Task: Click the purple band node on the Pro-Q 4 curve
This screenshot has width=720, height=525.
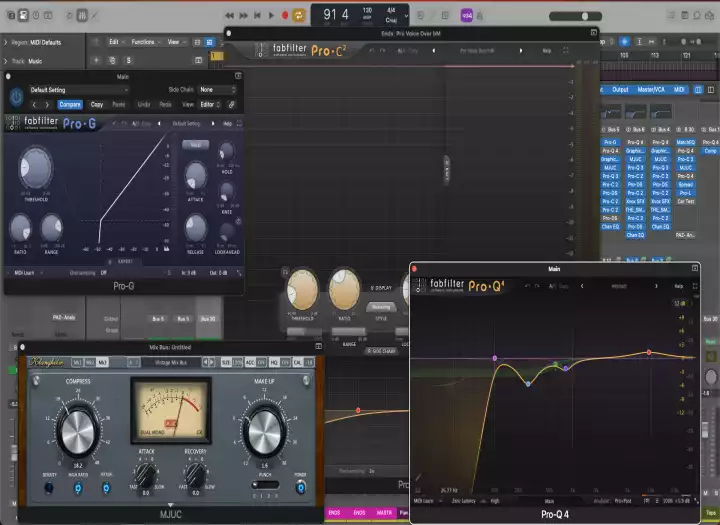Action: pyautogui.click(x=494, y=358)
